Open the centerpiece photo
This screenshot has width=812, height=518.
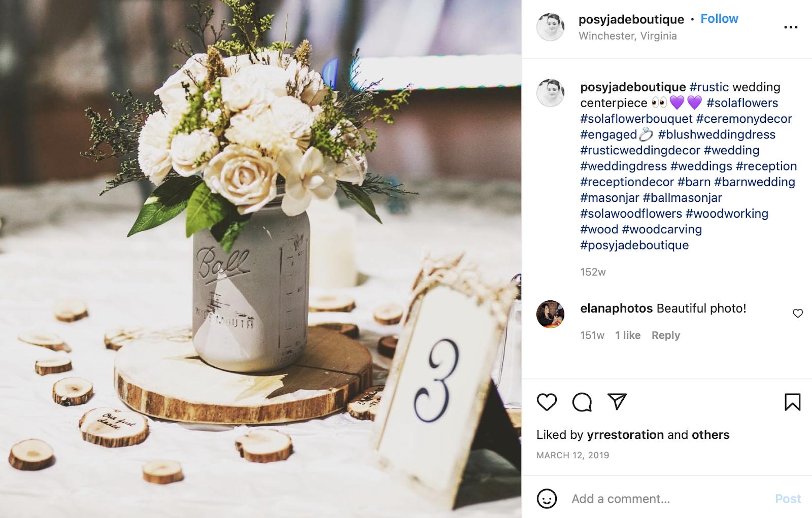pyautogui.click(x=261, y=259)
